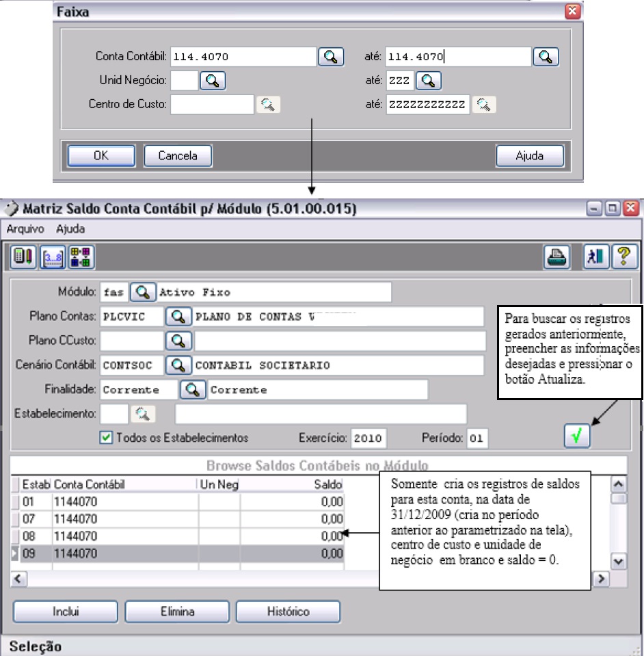The height and width of the screenshot is (656, 644).
Task: Open the Plano Contas search lookup
Action: coord(178,316)
